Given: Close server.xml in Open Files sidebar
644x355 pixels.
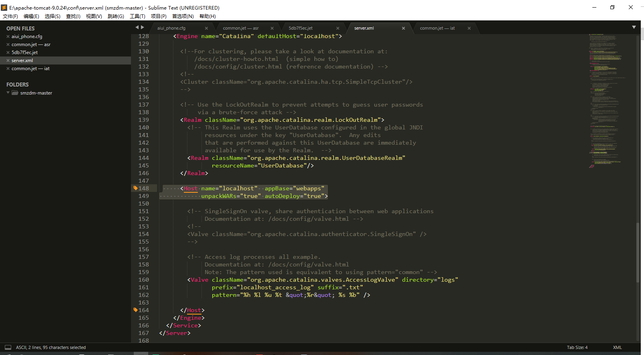Looking at the screenshot, I should coord(8,61).
